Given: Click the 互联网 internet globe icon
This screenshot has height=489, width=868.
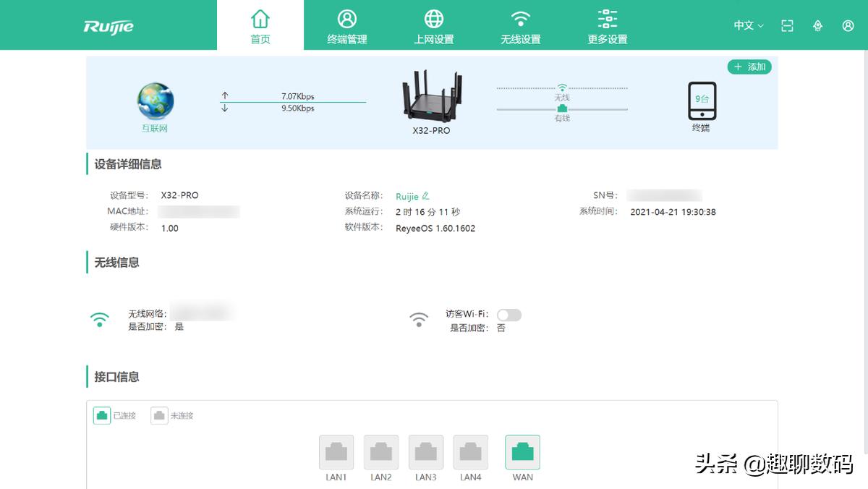Looking at the screenshot, I should point(153,100).
